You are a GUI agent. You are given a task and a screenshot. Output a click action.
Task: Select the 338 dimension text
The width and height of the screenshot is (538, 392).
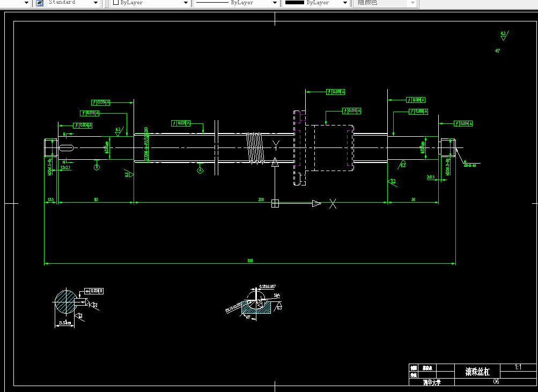261,199
